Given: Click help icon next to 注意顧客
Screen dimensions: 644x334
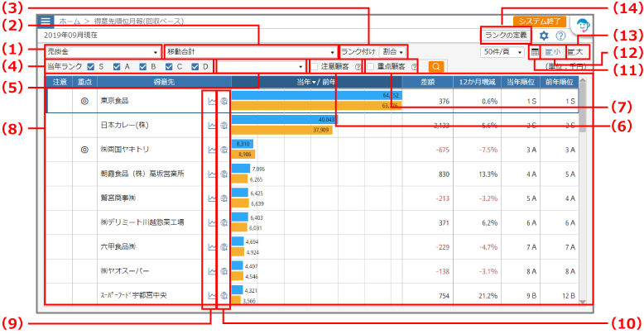Looking at the screenshot, I should 358,67.
